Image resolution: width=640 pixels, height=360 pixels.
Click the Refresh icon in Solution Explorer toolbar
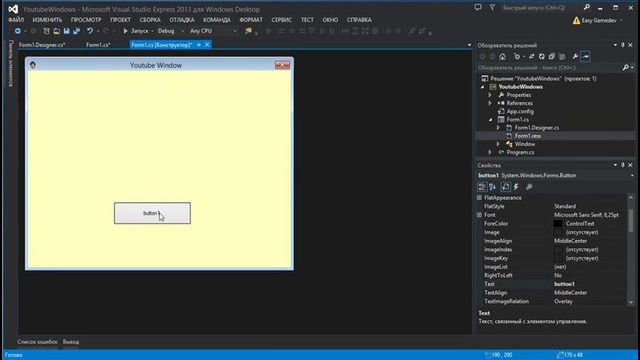click(x=542, y=56)
